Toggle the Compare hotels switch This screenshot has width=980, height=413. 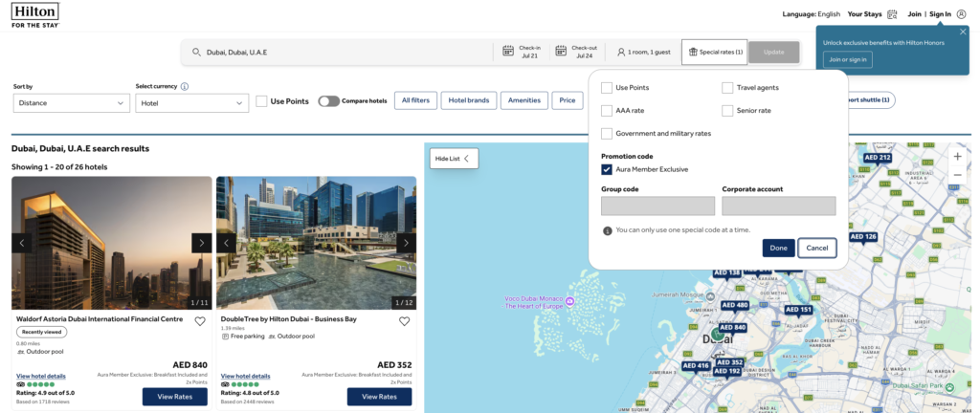pos(329,101)
